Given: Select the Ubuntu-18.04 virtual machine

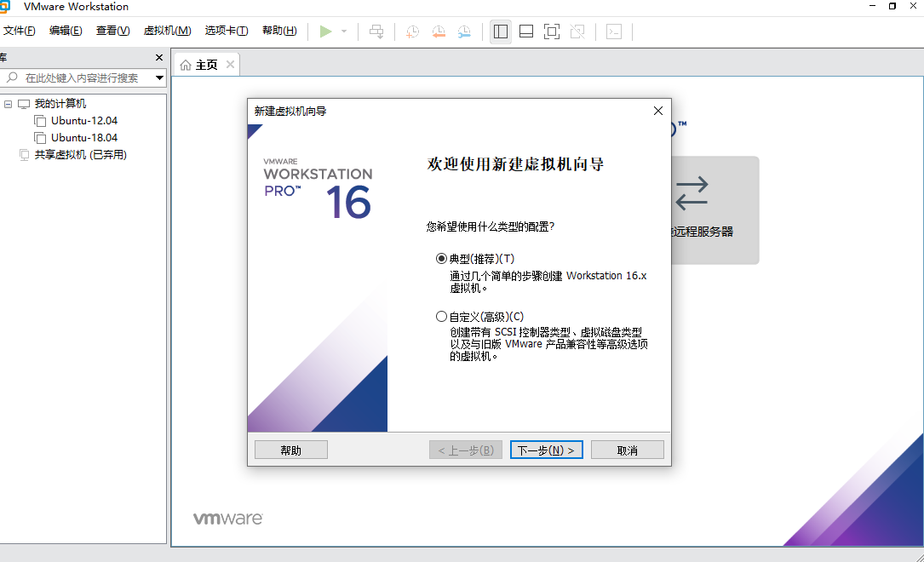Looking at the screenshot, I should (84, 138).
